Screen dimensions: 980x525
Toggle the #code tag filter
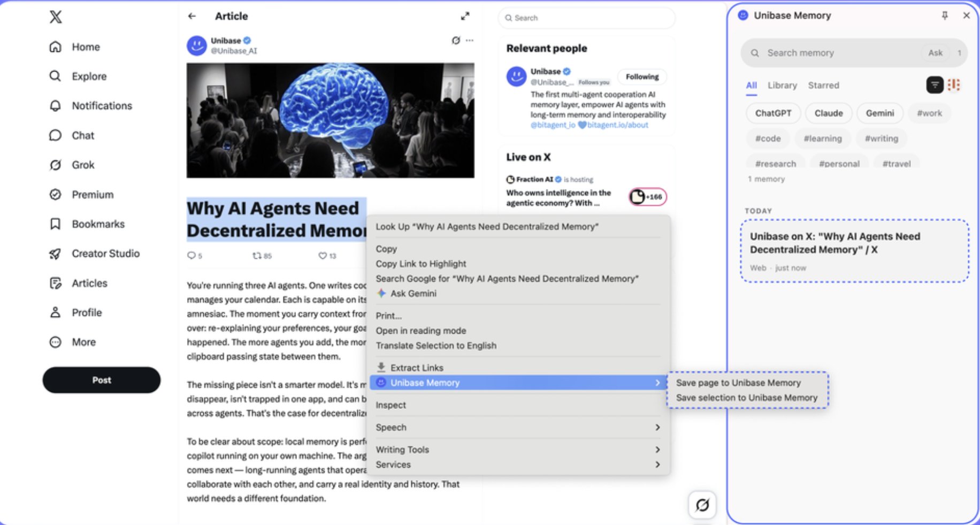click(x=768, y=138)
